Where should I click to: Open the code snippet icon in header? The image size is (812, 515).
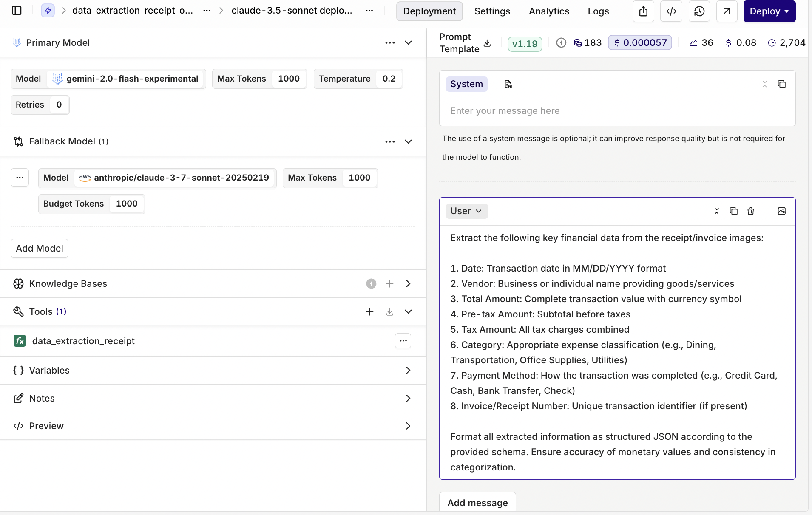671,11
